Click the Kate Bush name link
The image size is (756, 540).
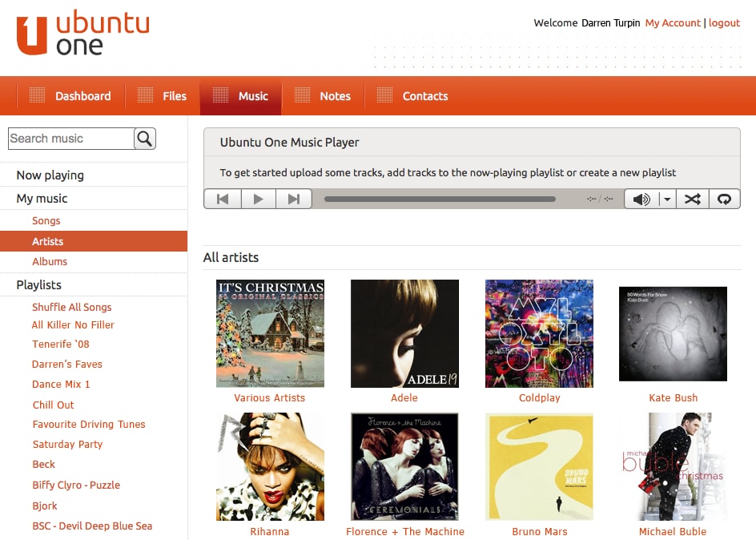673,397
